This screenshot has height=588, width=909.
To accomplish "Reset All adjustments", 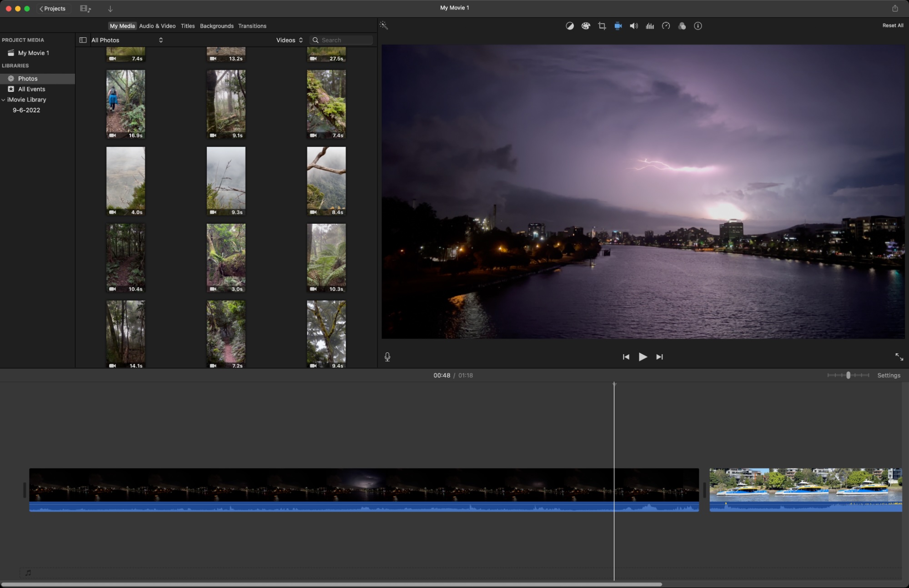I will [x=893, y=25].
